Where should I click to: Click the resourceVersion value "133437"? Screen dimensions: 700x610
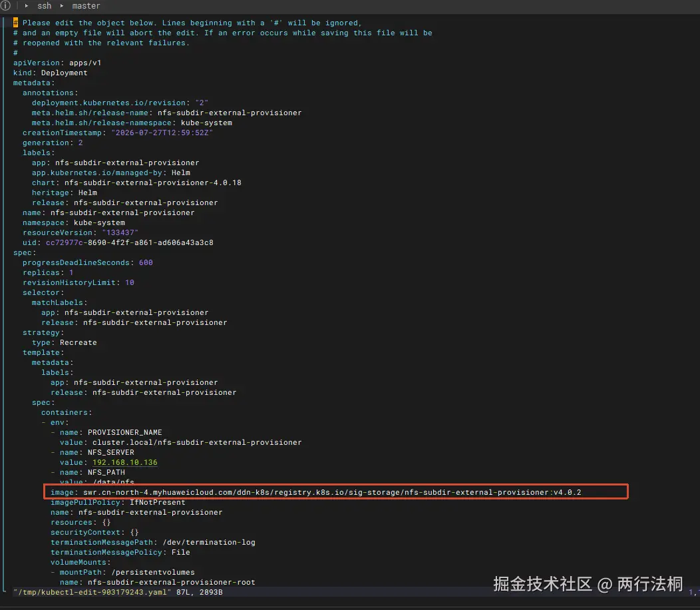(120, 233)
